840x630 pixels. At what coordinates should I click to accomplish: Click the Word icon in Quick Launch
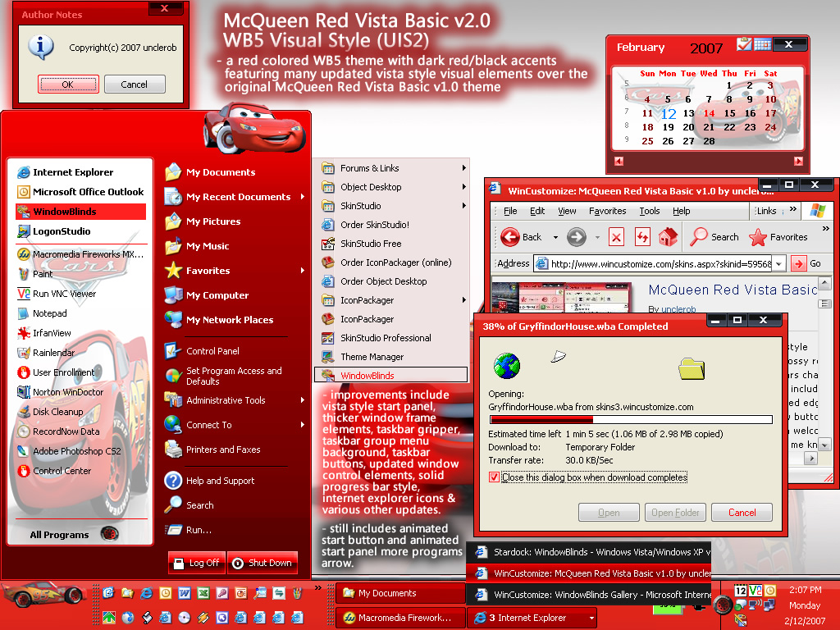pyautogui.click(x=185, y=593)
